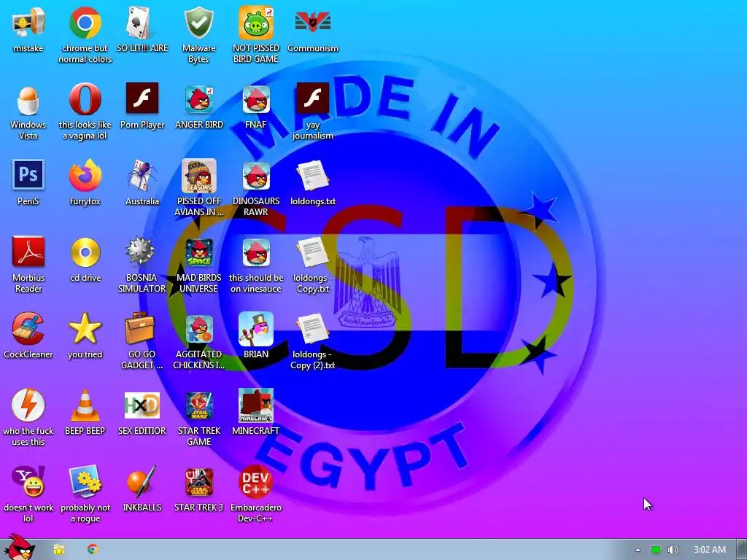The image size is (747, 560).
Task: Select the 'probably not a rogue' gears icon
Action: tap(85, 482)
